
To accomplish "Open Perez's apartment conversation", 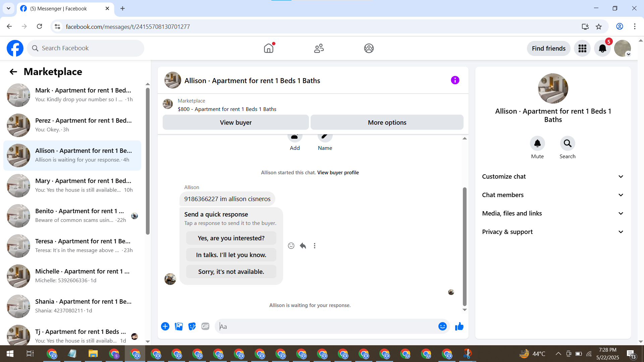I will (x=72, y=125).
